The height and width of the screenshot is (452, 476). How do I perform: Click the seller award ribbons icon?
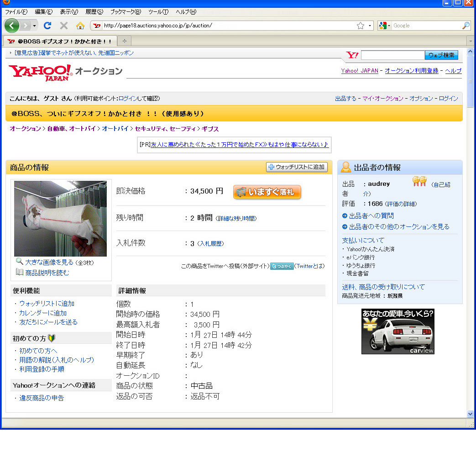point(419,181)
